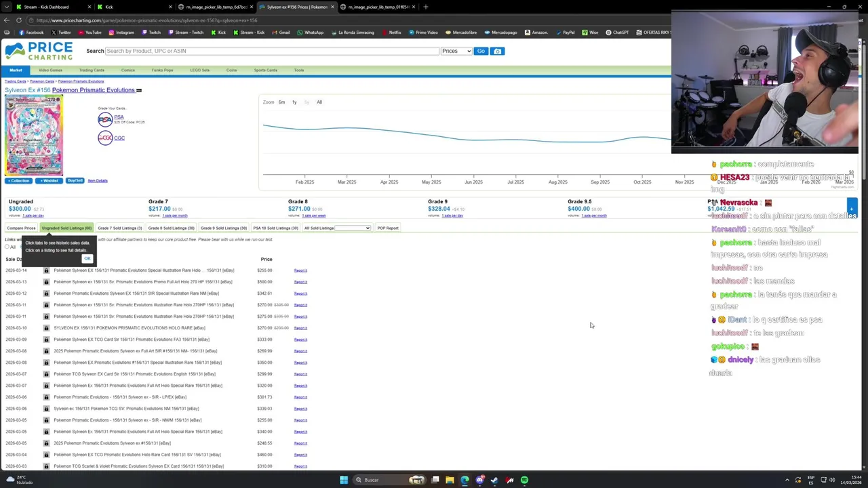
Task: Open Windows Start menu
Action: point(344,480)
